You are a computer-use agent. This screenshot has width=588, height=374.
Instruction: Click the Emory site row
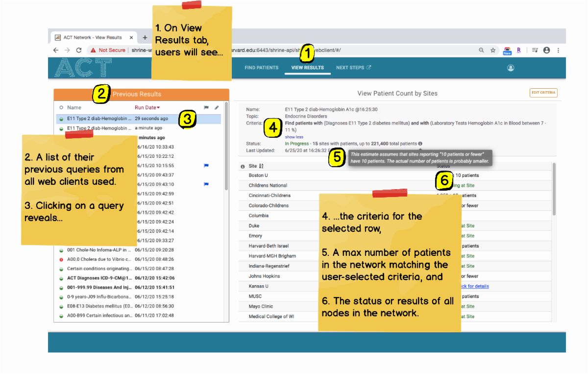click(x=396, y=236)
